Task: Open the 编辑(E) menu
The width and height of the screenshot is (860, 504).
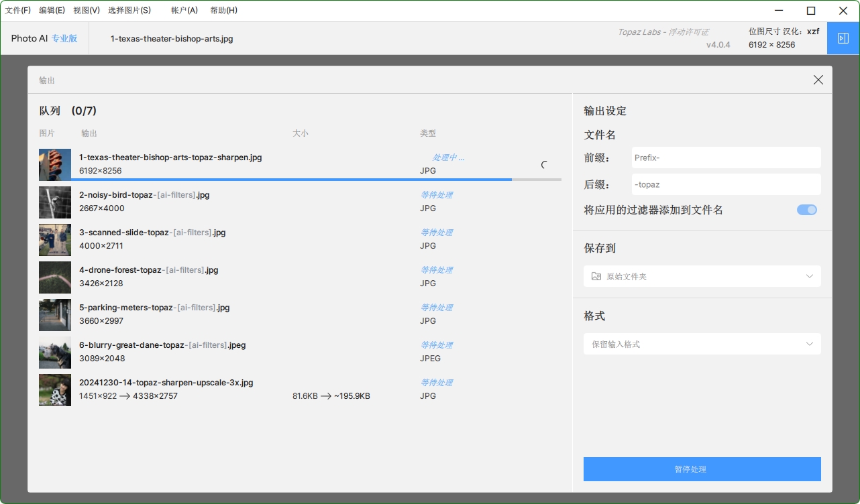Action: click(52, 11)
